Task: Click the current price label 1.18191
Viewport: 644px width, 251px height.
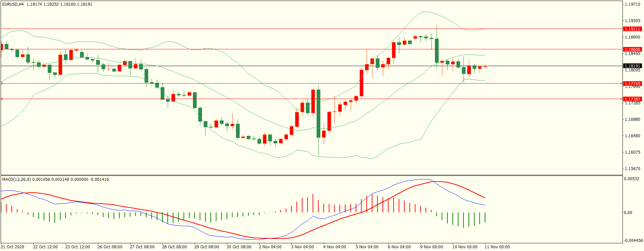Action: click(632, 66)
